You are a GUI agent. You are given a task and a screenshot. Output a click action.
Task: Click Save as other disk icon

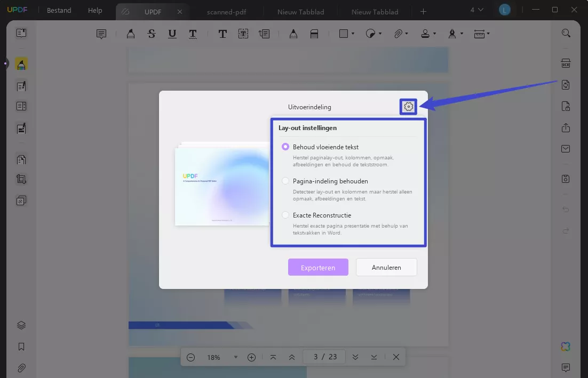coord(566,179)
